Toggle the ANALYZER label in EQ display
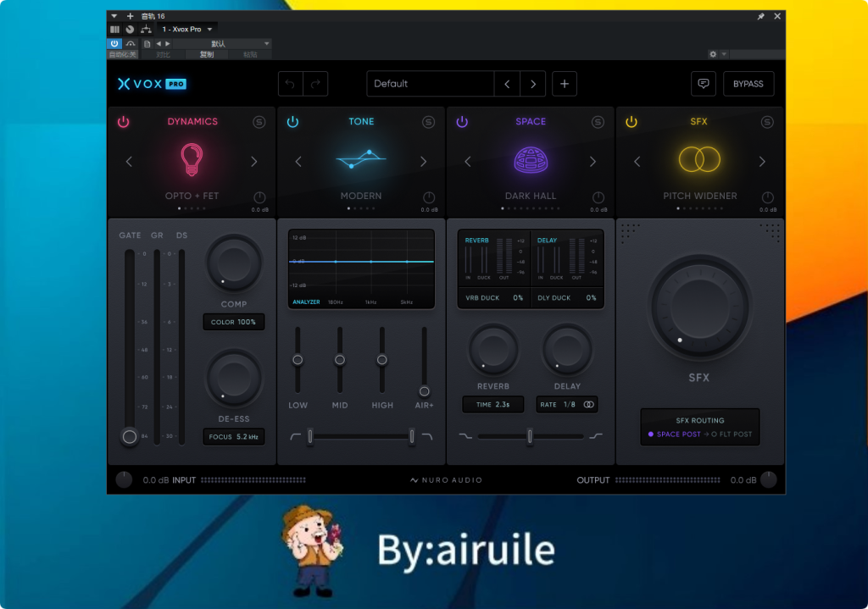This screenshot has width=868, height=609. click(306, 302)
